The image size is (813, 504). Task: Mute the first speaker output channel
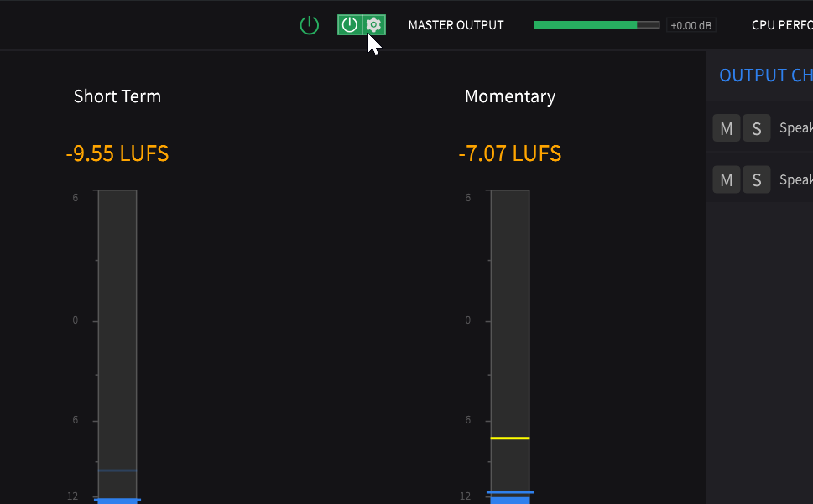[727, 128]
